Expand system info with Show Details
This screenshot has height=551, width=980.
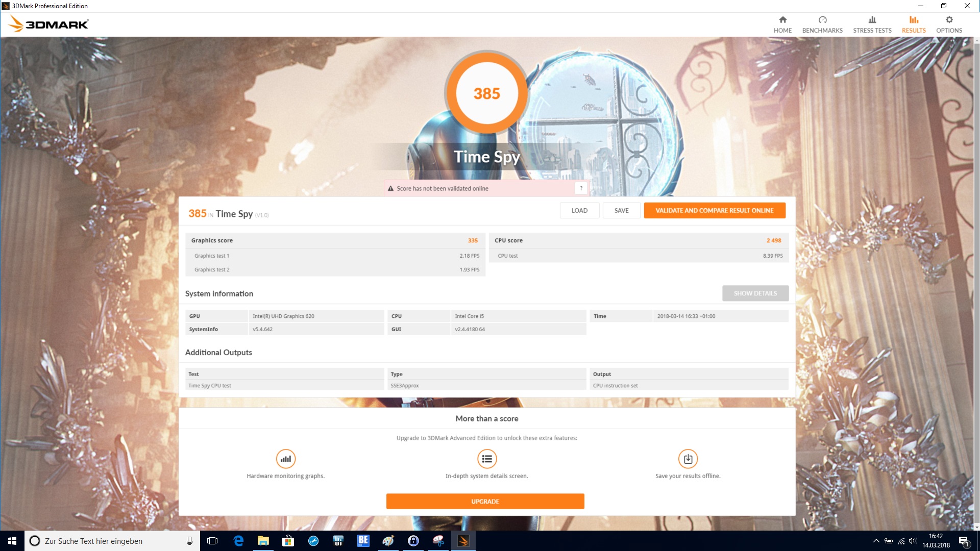click(x=755, y=293)
